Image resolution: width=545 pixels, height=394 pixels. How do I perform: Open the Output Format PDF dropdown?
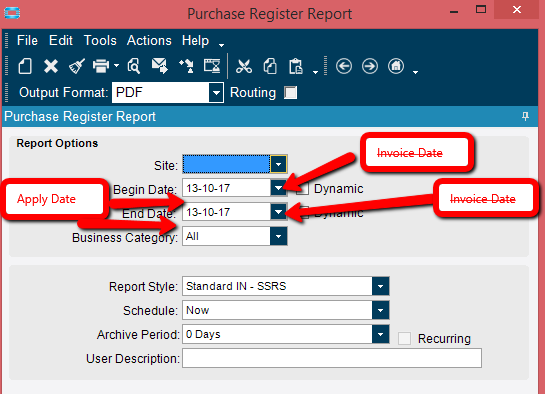[x=216, y=93]
